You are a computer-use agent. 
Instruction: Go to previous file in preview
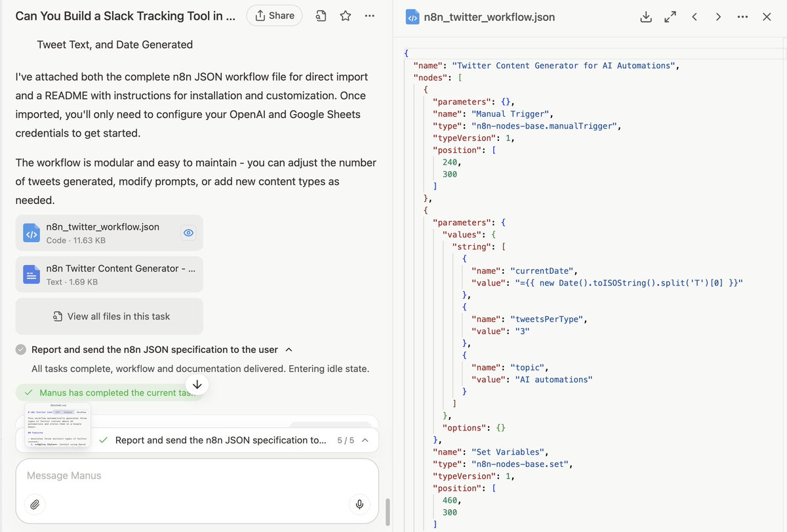(694, 17)
